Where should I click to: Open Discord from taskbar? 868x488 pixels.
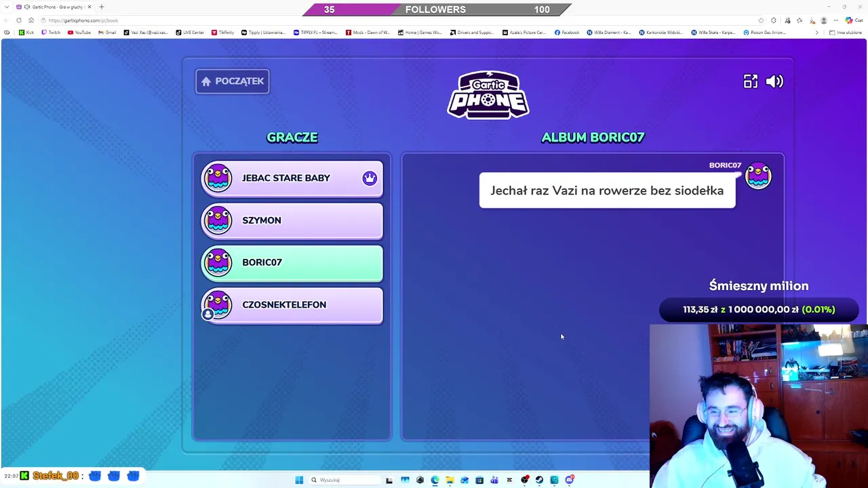(x=570, y=480)
